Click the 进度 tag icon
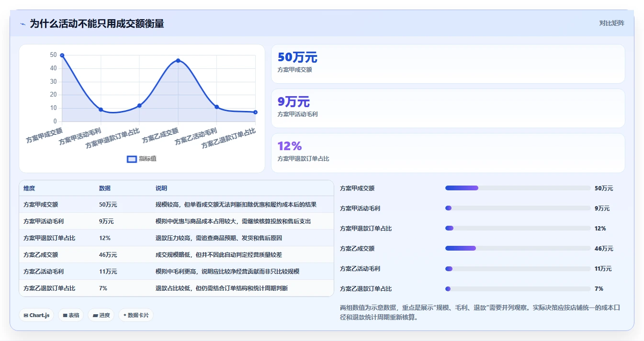This screenshot has width=644, height=341. coord(95,315)
